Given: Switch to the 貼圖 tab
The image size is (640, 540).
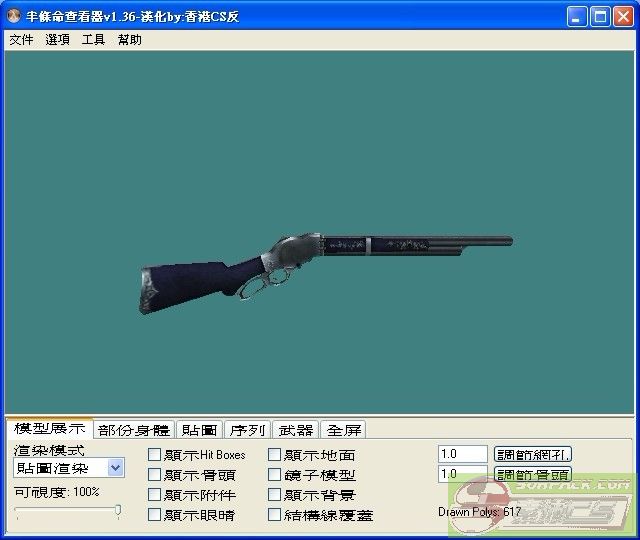Looking at the screenshot, I should 199,430.
